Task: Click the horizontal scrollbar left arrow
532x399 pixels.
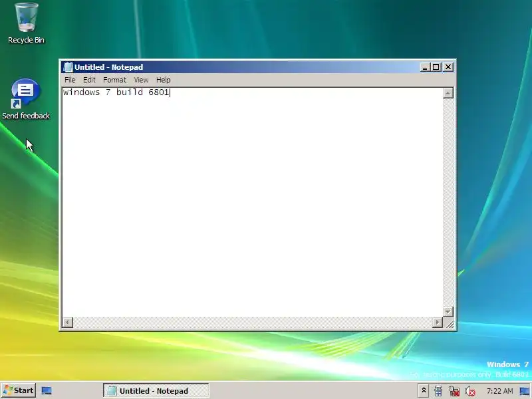Action: click(x=68, y=322)
